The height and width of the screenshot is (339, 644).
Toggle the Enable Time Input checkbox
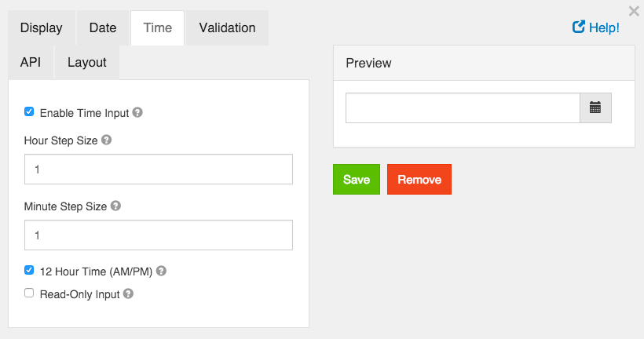coord(29,112)
